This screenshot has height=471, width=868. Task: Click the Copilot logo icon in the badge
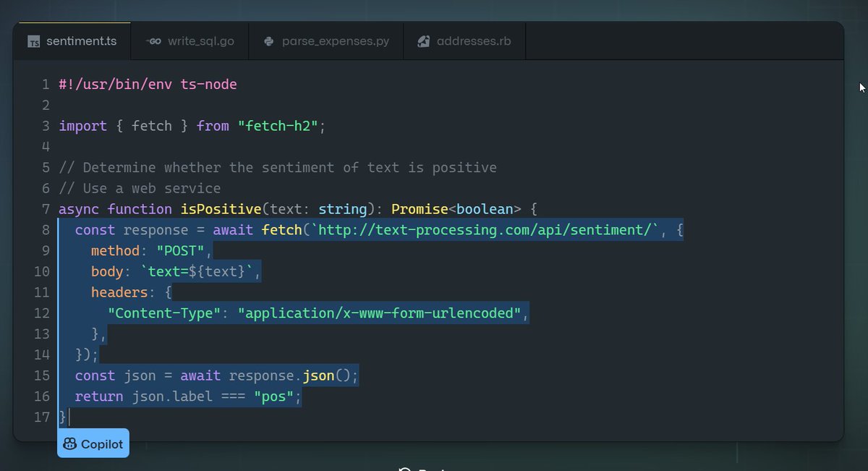click(71, 444)
